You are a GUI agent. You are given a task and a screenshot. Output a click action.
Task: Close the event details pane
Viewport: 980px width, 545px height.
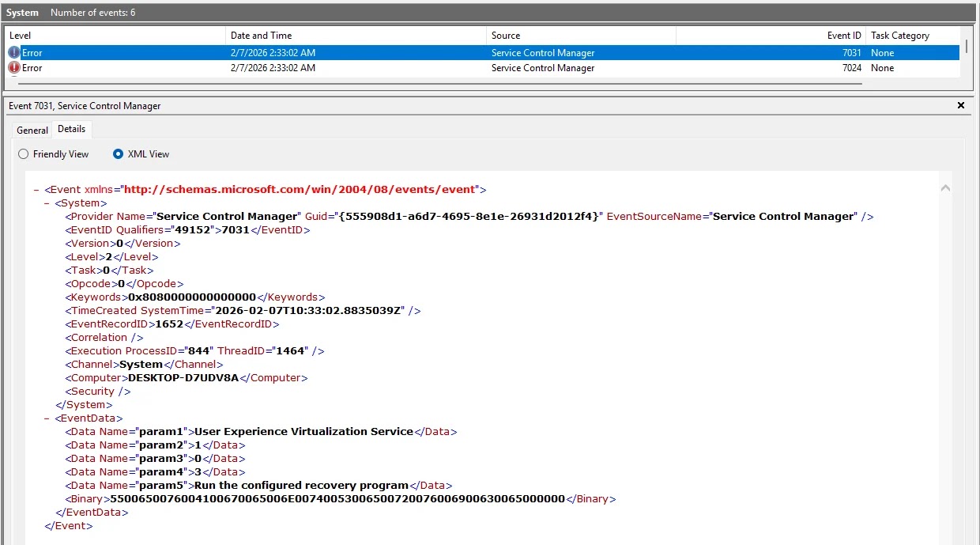click(961, 105)
